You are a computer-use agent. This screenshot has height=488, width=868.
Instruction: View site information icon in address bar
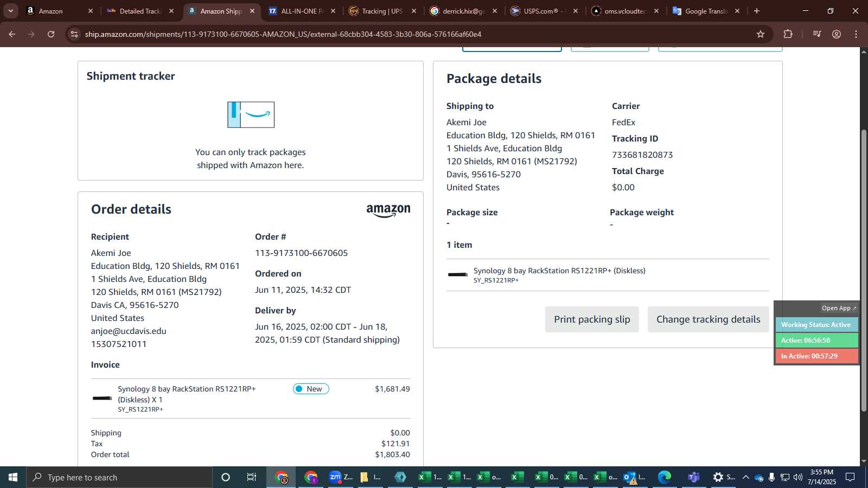pos(74,34)
